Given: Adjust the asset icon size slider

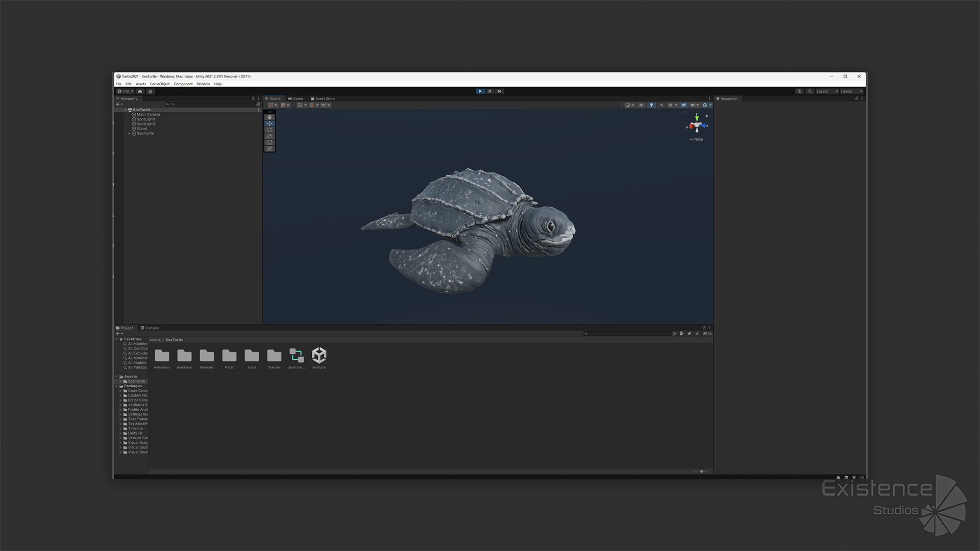Looking at the screenshot, I should [701, 471].
